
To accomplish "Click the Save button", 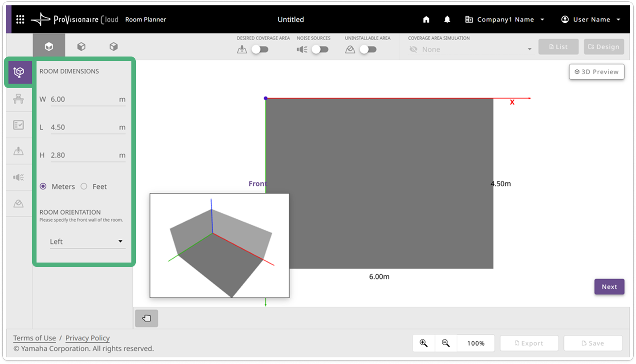I will [593, 343].
